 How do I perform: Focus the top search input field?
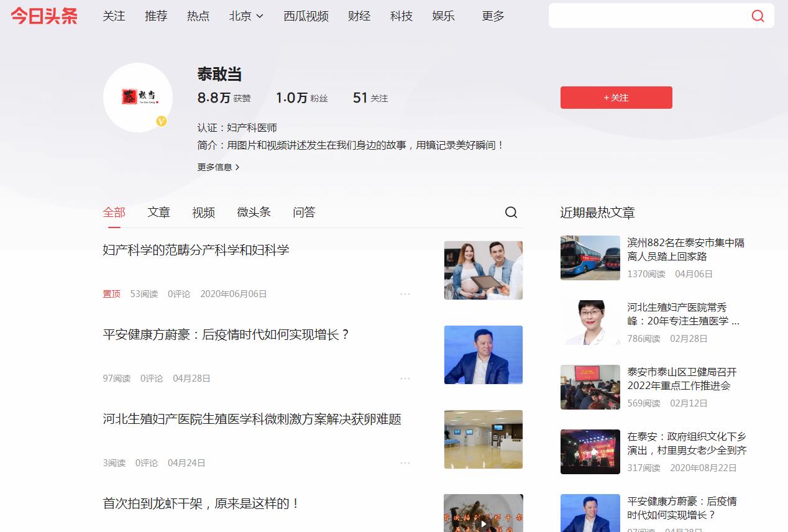pos(648,16)
